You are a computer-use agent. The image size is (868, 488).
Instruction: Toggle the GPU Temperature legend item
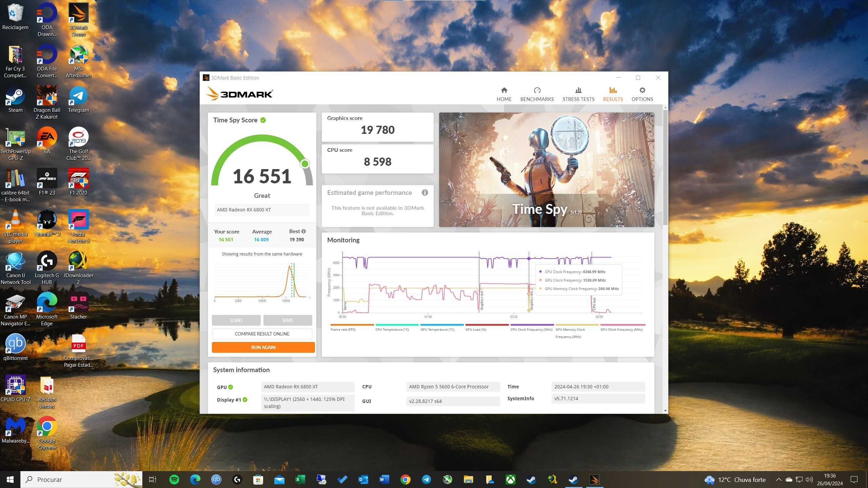442,328
